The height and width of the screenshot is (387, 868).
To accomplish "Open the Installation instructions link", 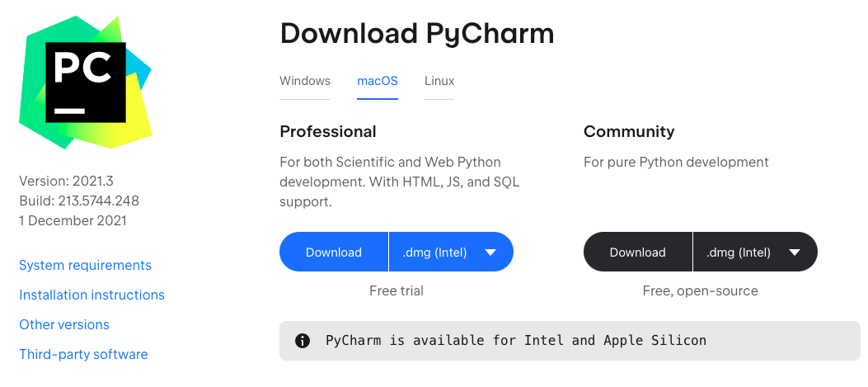I will click(x=91, y=295).
